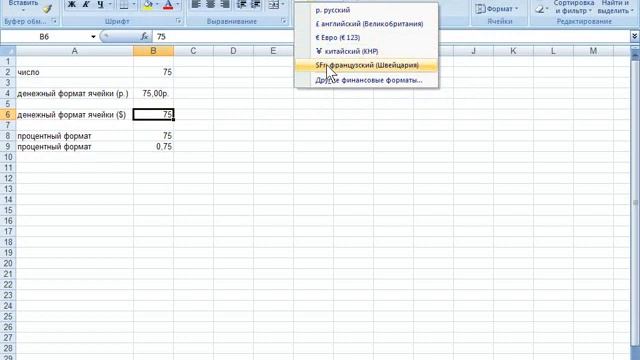Click cell 'денежный формат ячейки ($)'

coord(74,115)
